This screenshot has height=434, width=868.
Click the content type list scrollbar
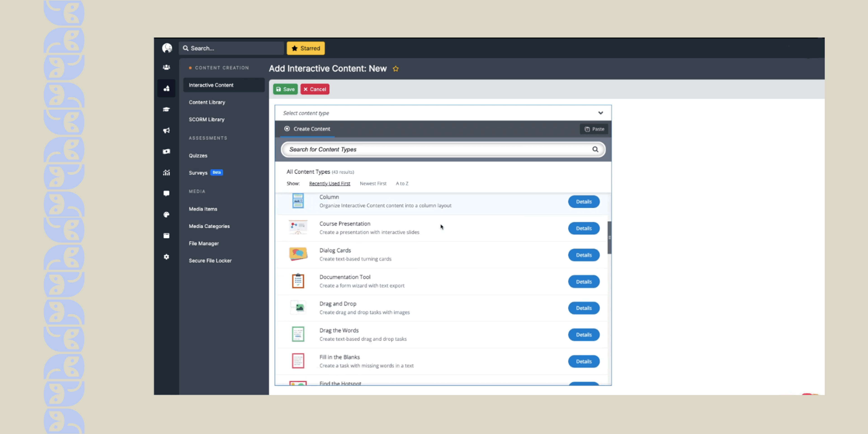point(609,238)
